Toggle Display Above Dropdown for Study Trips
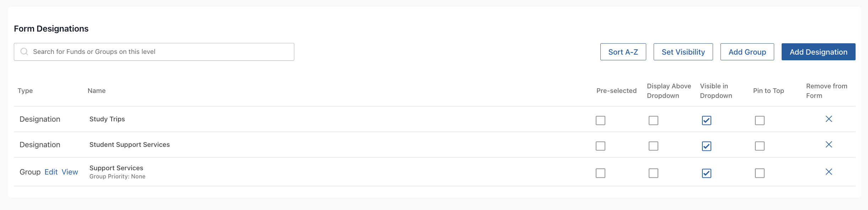The height and width of the screenshot is (210, 868). tap(653, 120)
